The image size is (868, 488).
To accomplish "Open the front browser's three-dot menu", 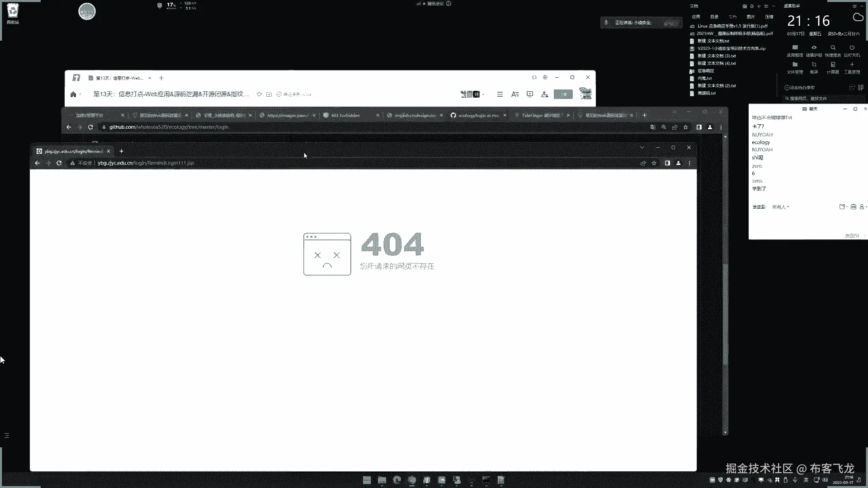I will tap(689, 163).
